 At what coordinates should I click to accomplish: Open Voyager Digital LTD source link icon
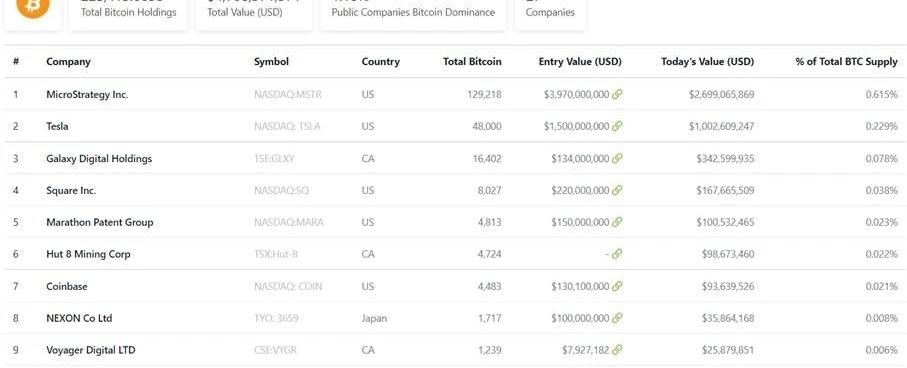[x=617, y=350]
